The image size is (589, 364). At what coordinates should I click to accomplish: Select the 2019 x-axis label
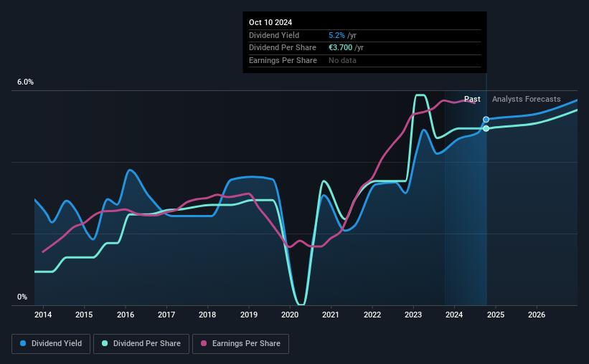click(x=249, y=315)
